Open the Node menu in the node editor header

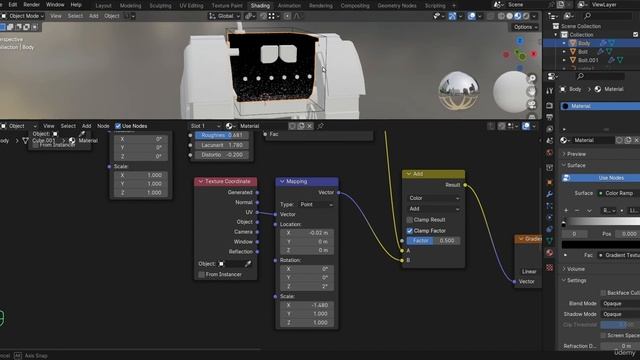click(103, 126)
